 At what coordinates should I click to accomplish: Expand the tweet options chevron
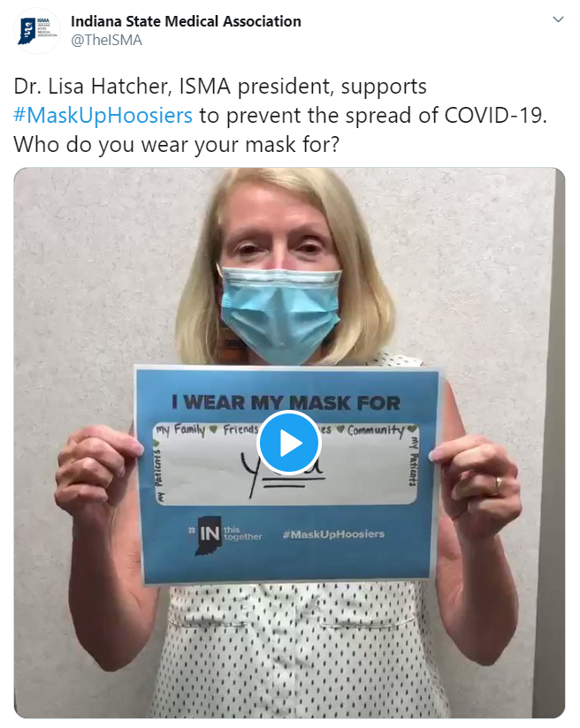click(558, 19)
